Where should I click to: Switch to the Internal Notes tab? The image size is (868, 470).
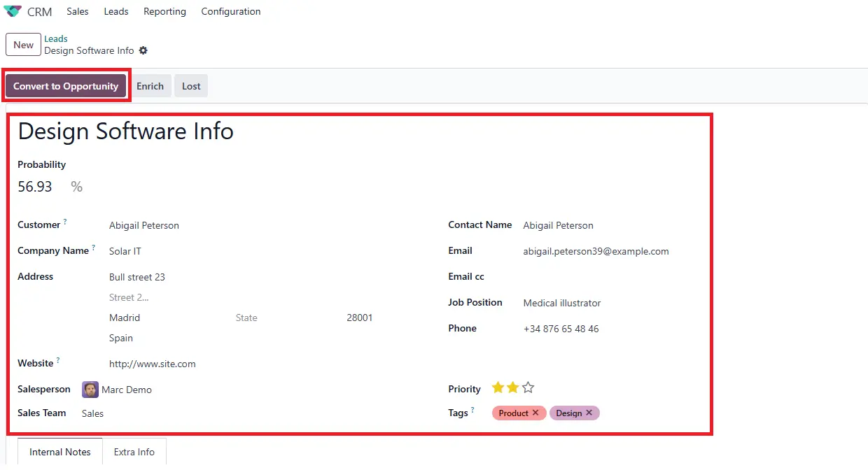coord(60,452)
